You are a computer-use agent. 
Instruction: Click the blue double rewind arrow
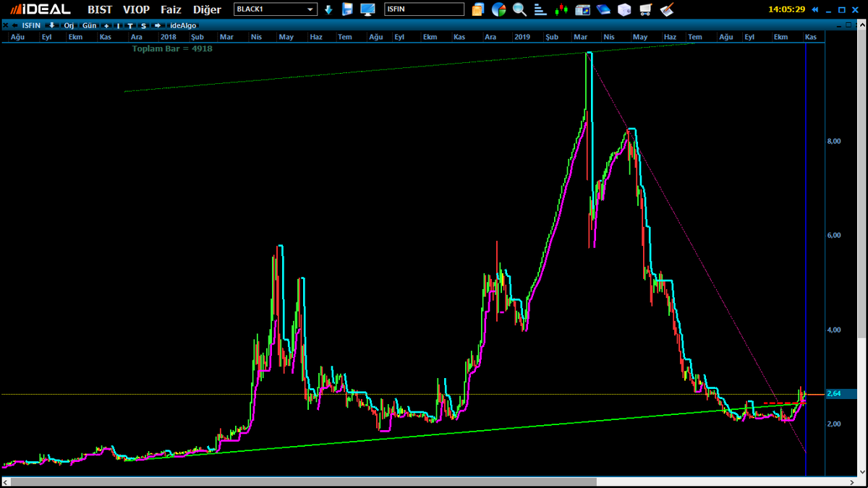click(x=815, y=9)
